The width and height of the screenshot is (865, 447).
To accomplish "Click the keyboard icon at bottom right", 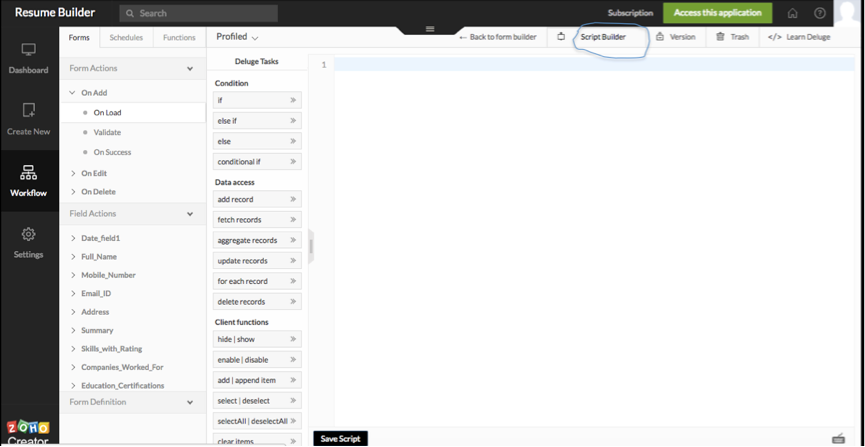I will tap(838, 438).
